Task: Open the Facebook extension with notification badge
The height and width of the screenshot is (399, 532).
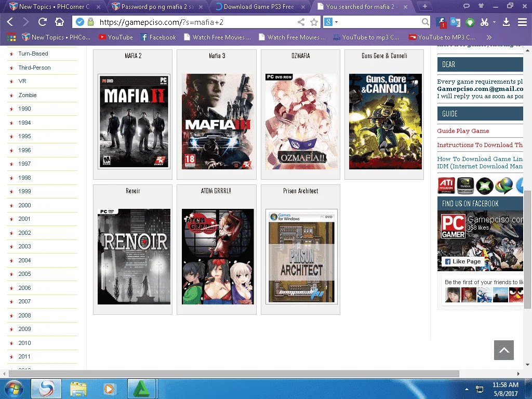Action: click(x=441, y=22)
